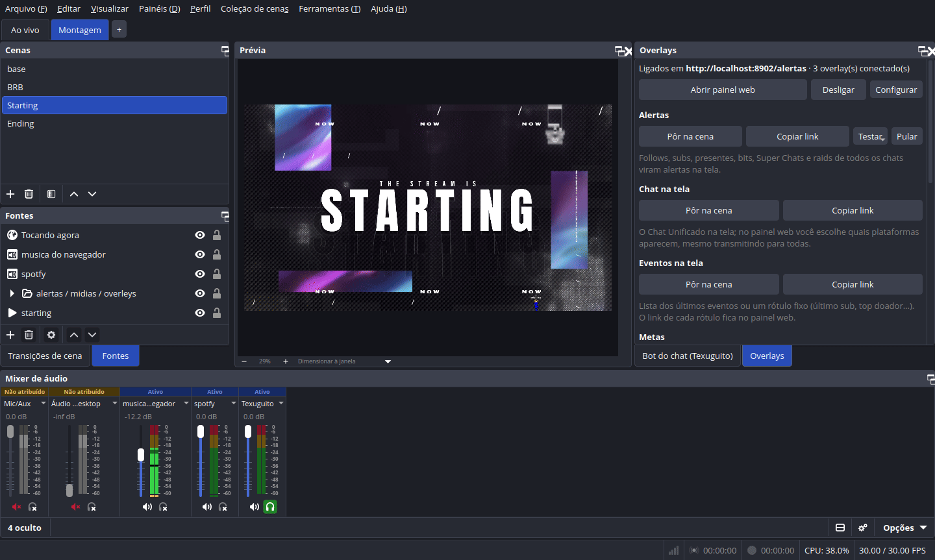The width and height of the screenshot is (935, 560).
Task: Open Dimensionar à janela scaling dropdown
Action: [388, 361]
